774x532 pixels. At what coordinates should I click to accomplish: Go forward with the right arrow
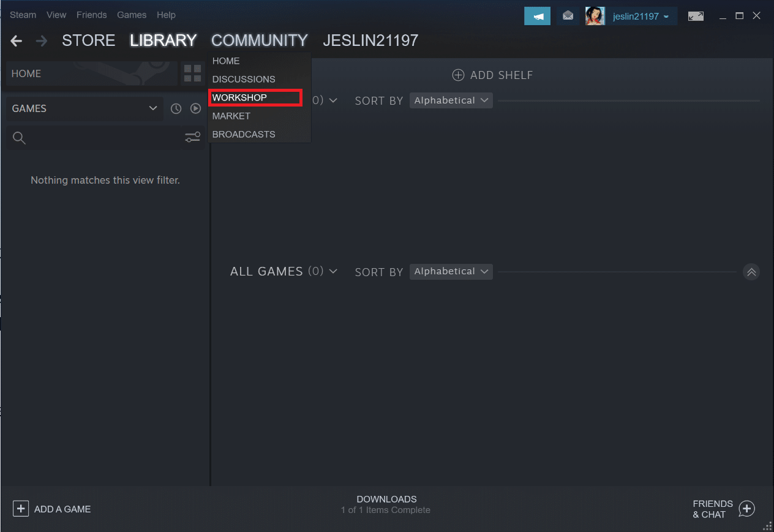(42, 41)
